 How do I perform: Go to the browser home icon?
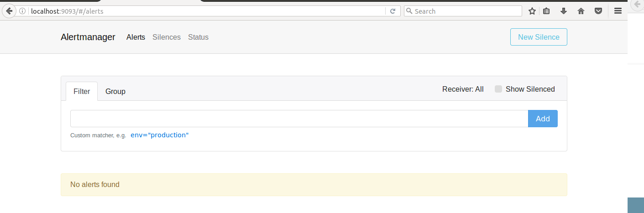(581, 11)
